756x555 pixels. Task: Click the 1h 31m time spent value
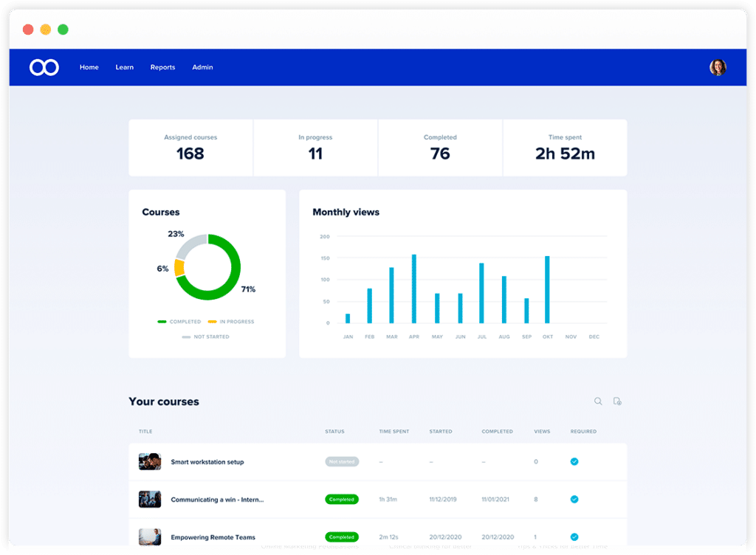pos(388,500)
